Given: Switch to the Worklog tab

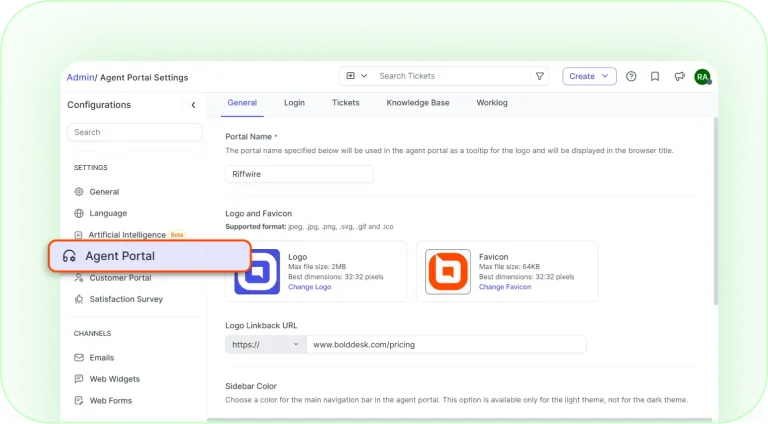Looking at the screenshot, I should pyautogui.click(x=492, y=103).
